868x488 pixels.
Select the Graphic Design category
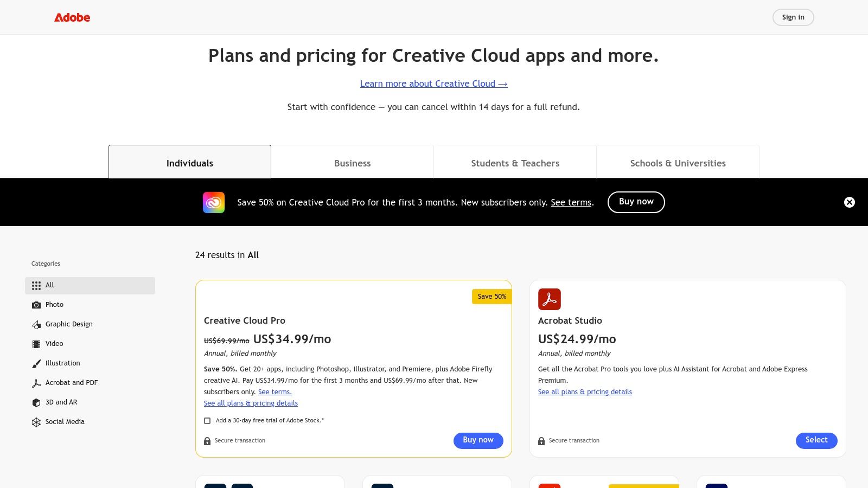pyautogui.click(x=68, y=324)
